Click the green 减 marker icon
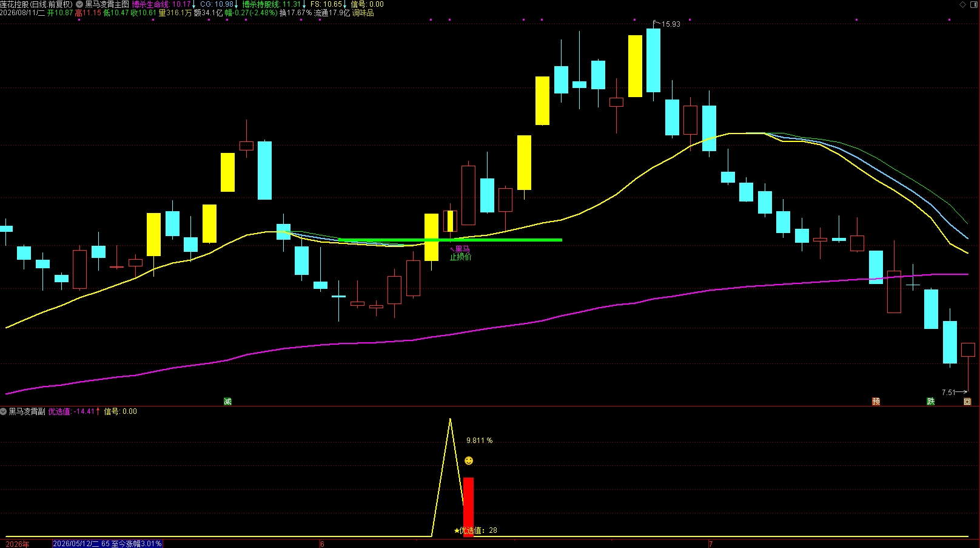The image size is (980, 548). [227, 402]
